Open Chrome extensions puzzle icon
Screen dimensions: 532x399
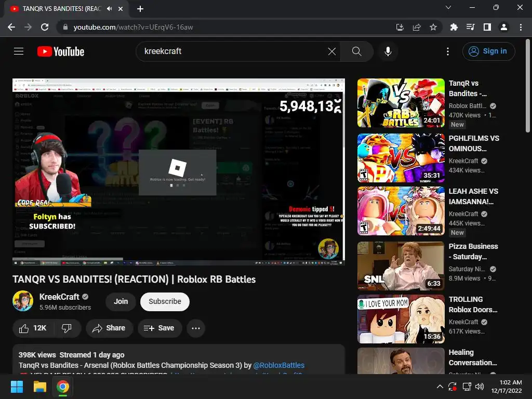454,27
